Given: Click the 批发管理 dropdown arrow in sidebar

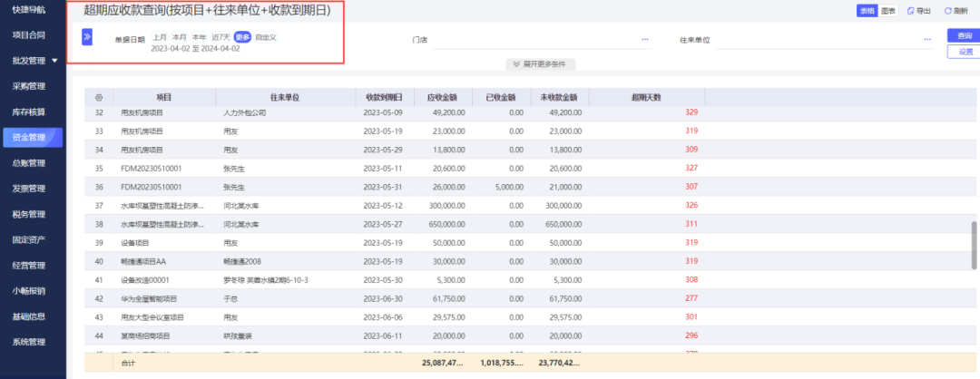Looking at the screenshot, I should [55, 61].
